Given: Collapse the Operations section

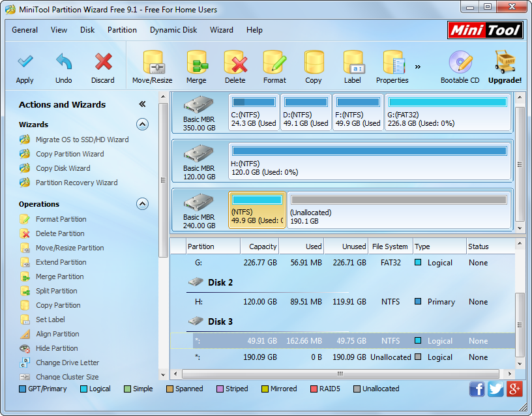Looking at the screenshot, I should pos(143,204).
